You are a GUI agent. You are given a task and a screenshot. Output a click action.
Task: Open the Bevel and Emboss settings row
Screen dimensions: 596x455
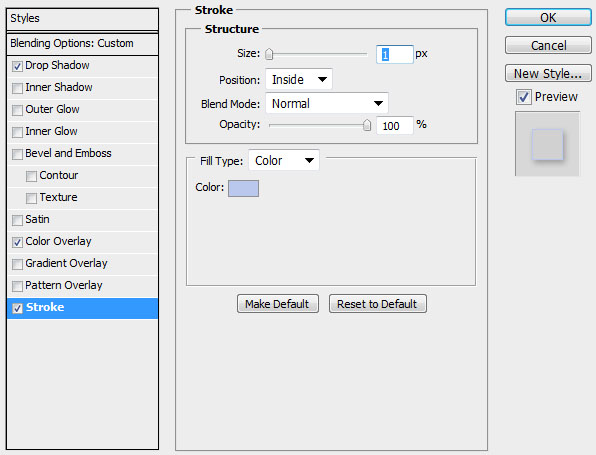[x=82, y=154]
